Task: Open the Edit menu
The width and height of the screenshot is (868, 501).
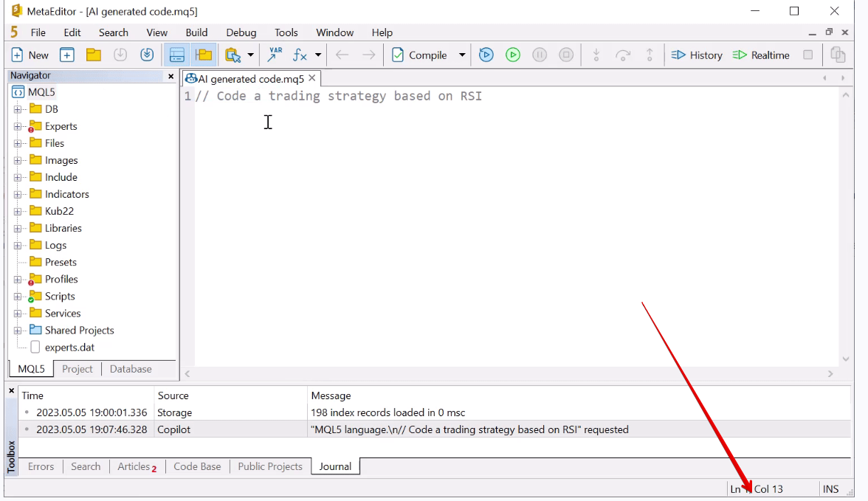Action: (72, 32)
